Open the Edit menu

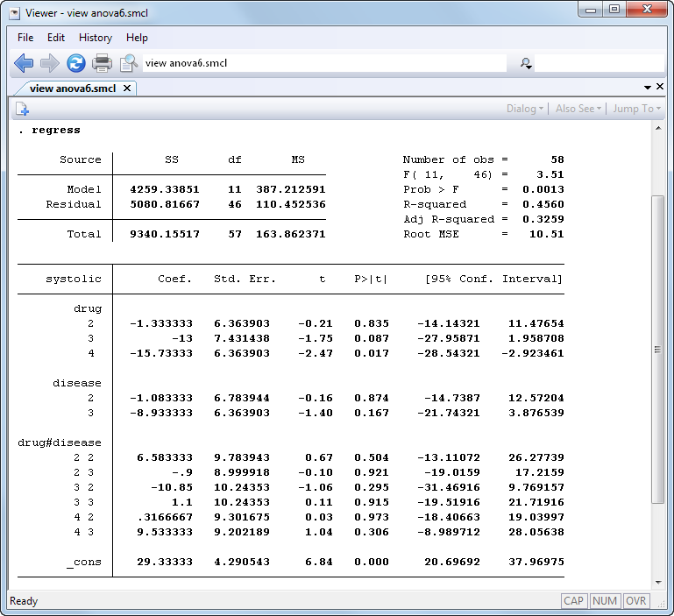click(56, 38)
